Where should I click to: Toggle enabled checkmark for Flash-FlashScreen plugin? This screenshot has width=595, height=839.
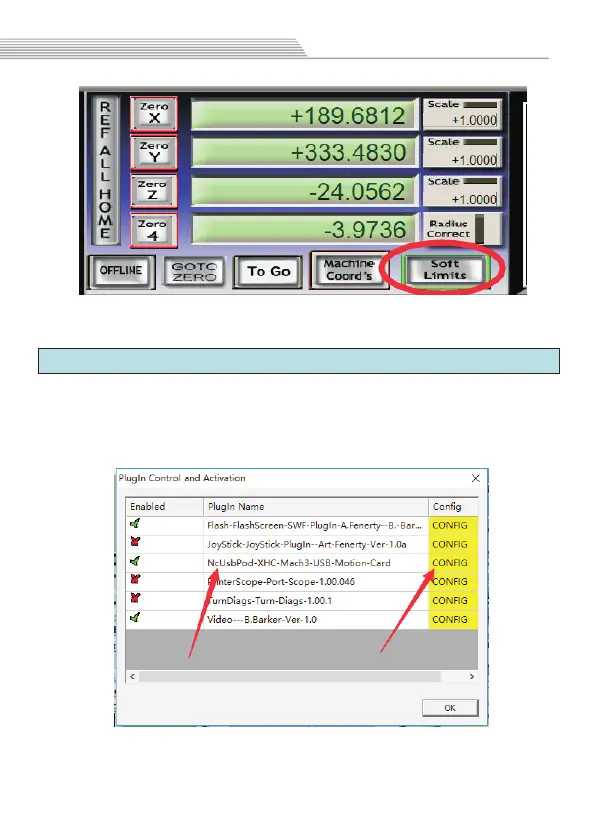(135, 524)
